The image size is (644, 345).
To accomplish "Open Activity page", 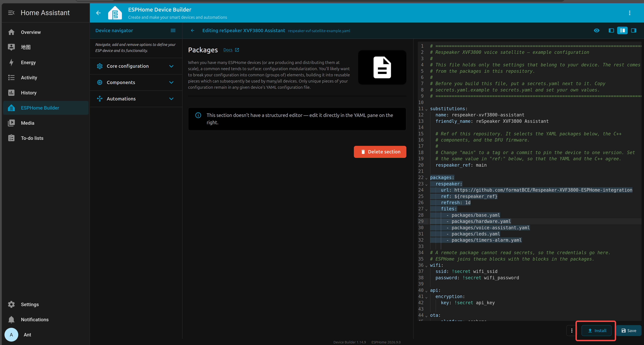I will tap(46, 78).
